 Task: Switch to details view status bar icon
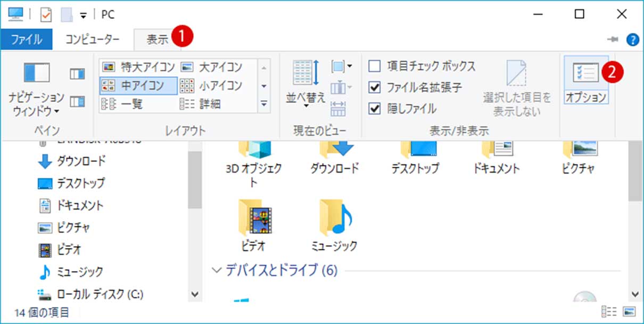[x=609, y=312]
